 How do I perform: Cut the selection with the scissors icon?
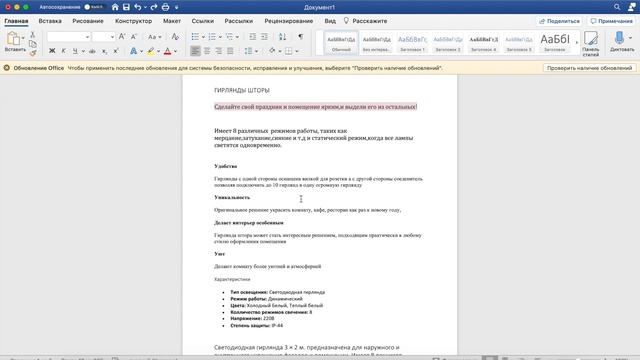pos(33,35)
